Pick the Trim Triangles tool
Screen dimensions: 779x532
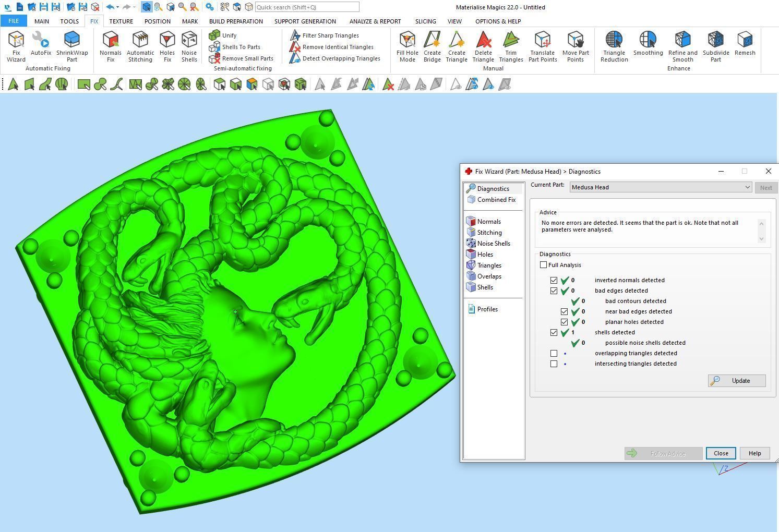coord(511,47)
